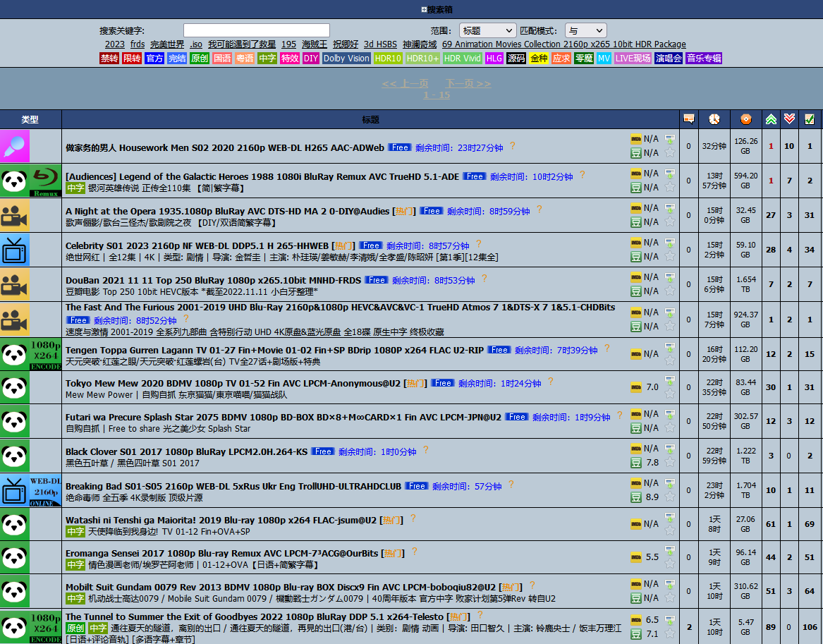The image size is (823, 644).
Task: Select the 音乐专辑 tag filter
Action: tap(704, 59)
